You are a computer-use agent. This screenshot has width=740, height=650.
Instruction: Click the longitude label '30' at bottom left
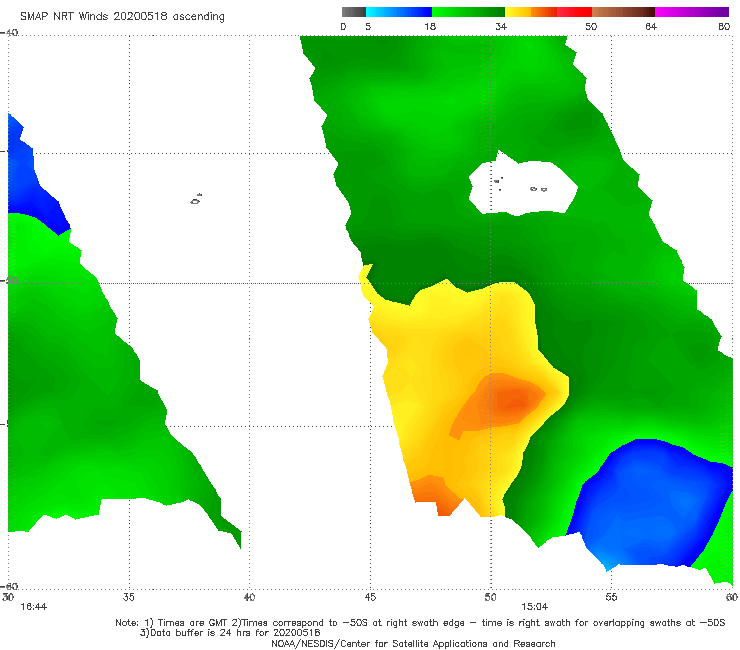click(8, 597)
